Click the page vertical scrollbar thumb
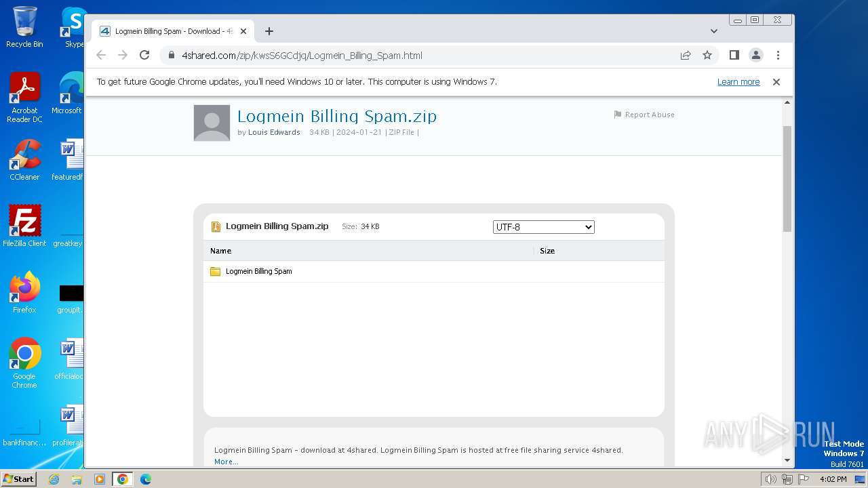 click(787, 180)
